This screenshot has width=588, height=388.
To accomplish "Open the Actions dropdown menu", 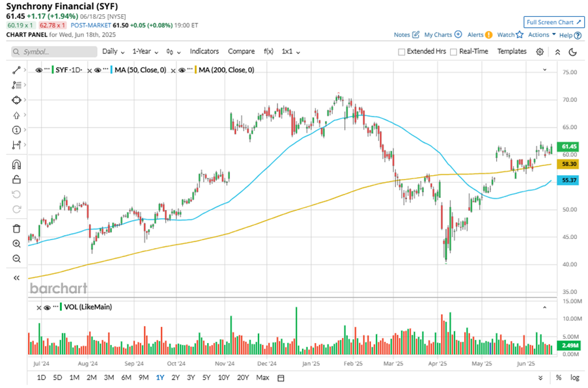I will [x=542, y=35].
